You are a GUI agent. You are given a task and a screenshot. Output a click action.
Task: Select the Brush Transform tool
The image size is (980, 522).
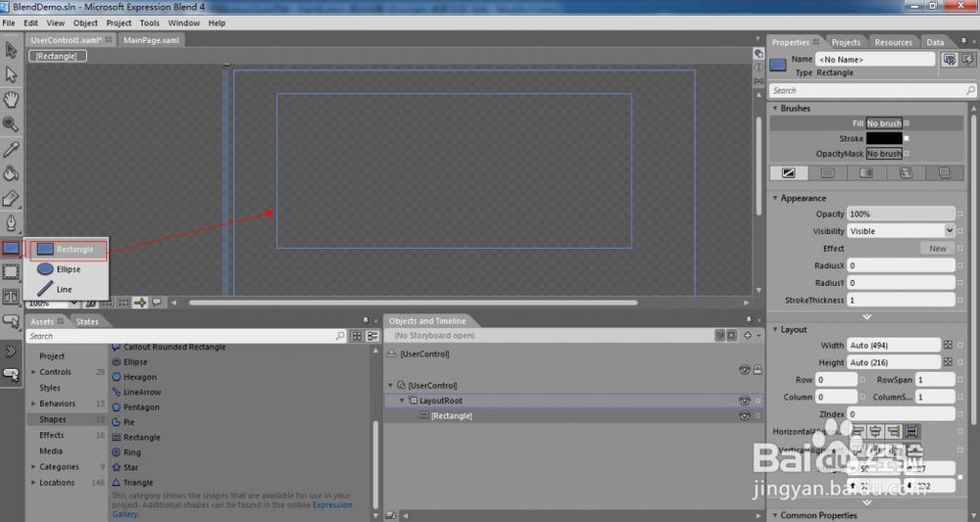11,199
